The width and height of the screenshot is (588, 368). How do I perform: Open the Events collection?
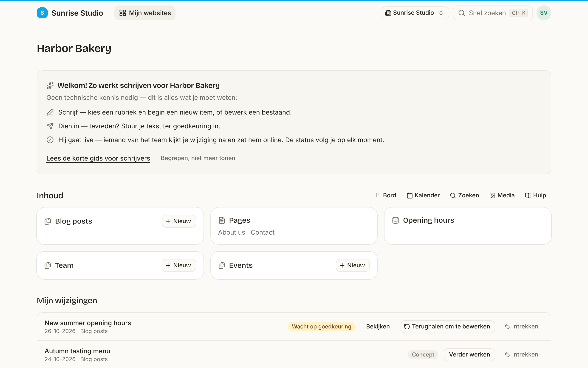pyautogui.click(x=241, y=265)
